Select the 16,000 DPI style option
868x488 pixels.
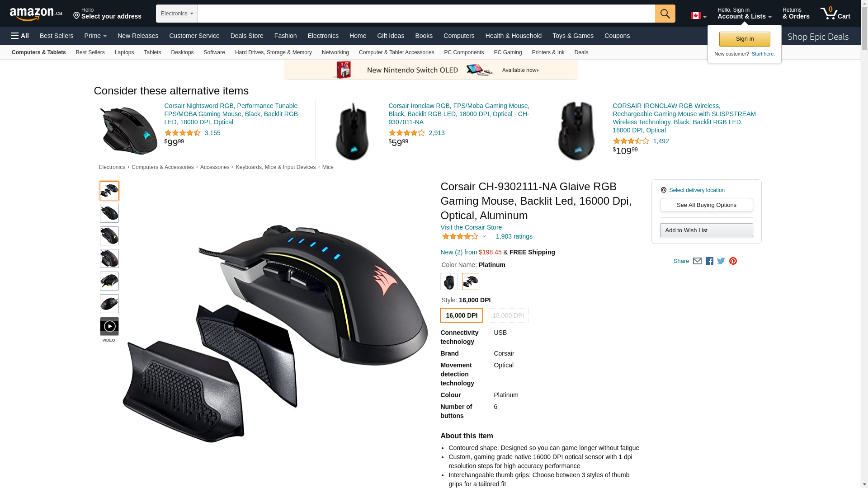coord(461,315)
